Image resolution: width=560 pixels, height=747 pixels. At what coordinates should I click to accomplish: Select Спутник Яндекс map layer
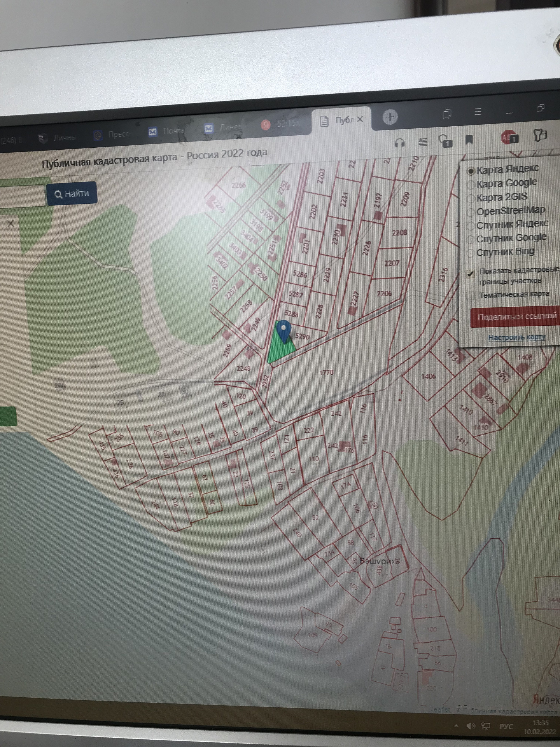[470, 226]
